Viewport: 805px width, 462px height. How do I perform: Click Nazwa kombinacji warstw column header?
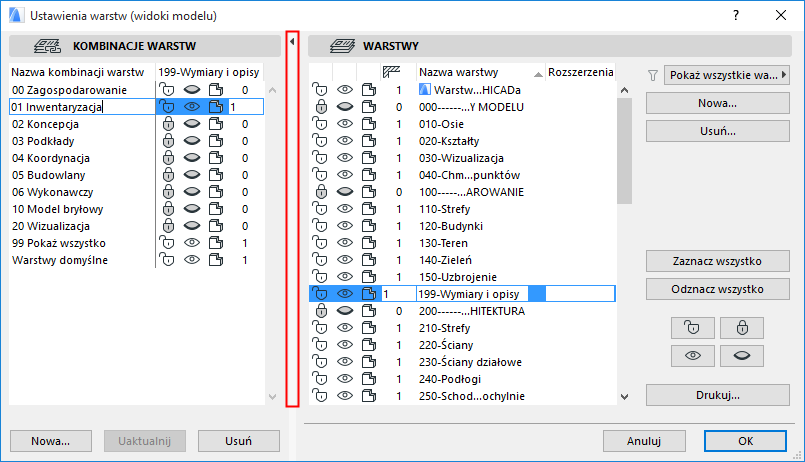pyautogui.click(x=78, y=72)
